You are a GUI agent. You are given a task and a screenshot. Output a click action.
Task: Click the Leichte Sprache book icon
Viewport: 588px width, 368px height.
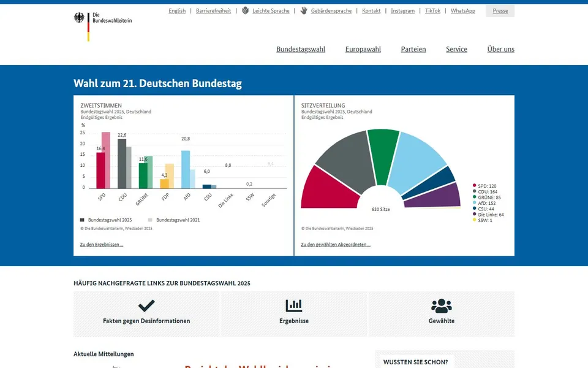pos(245,10)
